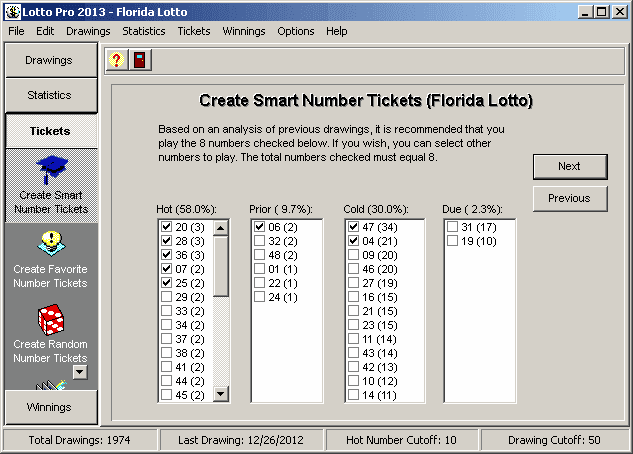Check cold number 27 (19)
Viewport: 633px width, 454px height.
click(354, 283)
